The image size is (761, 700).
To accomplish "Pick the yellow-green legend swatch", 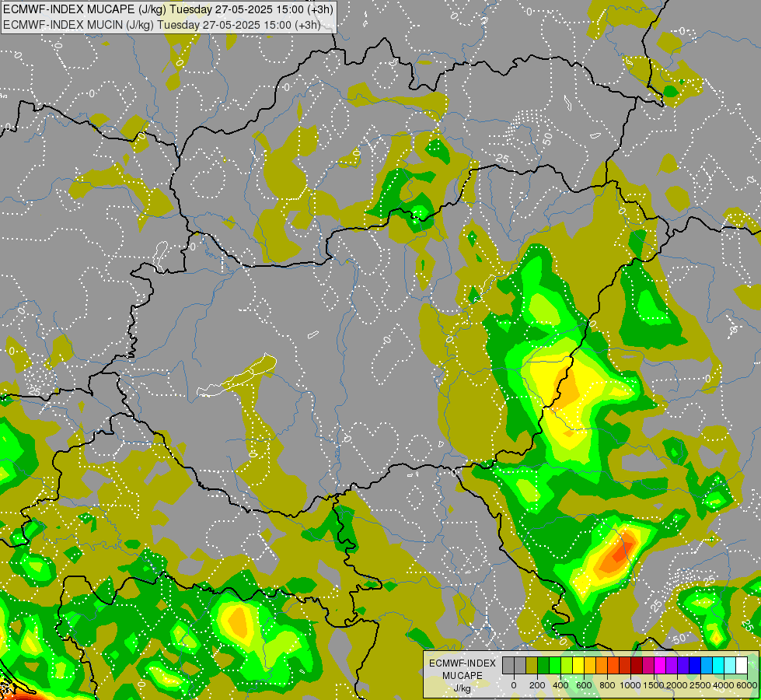I will tap(567, 666).
